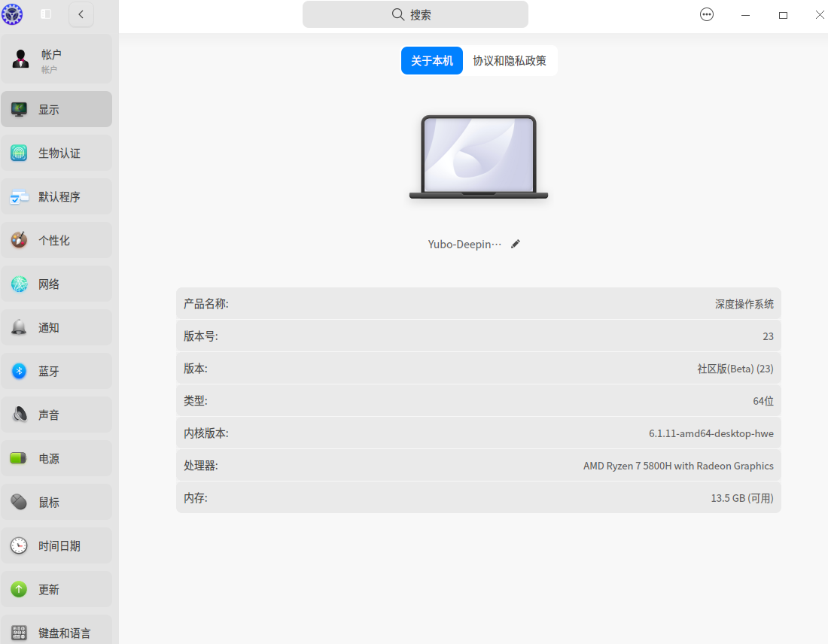Select the 显示 label in sidebar
The width and height of the screenshot is (828, 644).
pyautogui.click(x=49, y=110)
